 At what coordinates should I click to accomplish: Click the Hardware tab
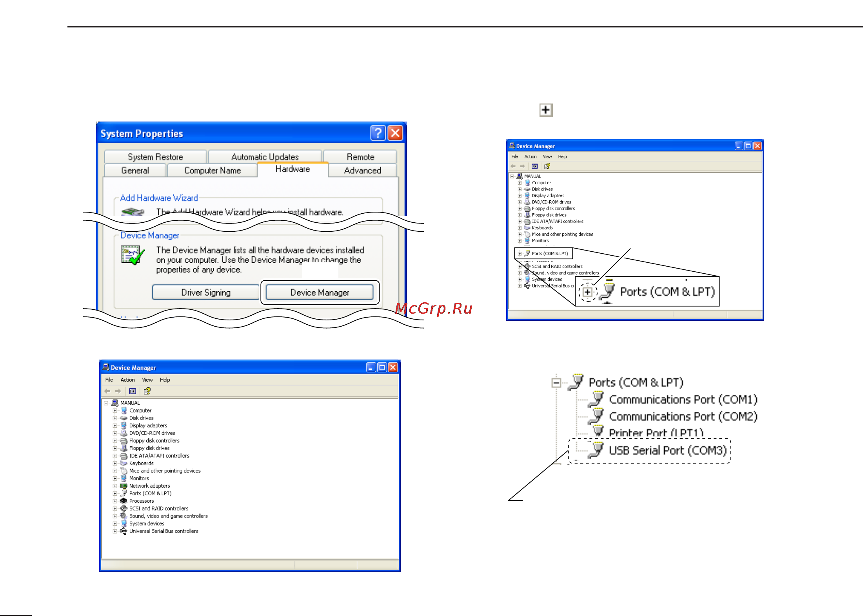[293, 169]
